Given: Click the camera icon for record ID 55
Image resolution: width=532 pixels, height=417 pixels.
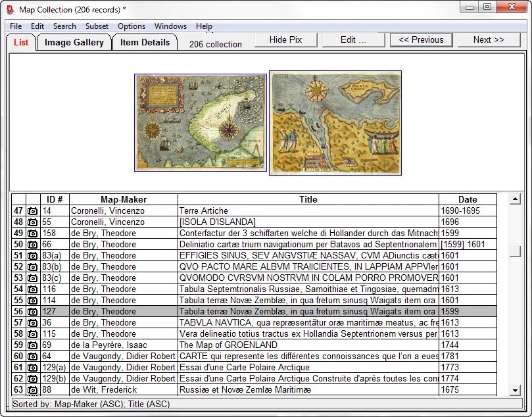Looking at the screenshot, I should click(32, 222).
